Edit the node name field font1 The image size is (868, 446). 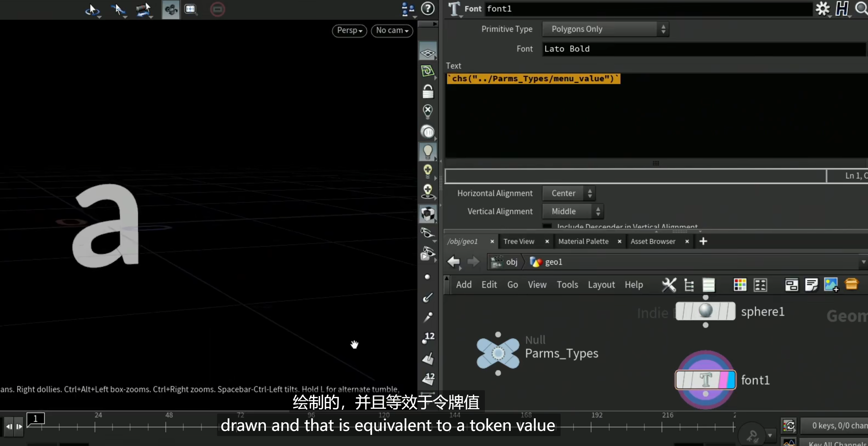pos(649,9)
